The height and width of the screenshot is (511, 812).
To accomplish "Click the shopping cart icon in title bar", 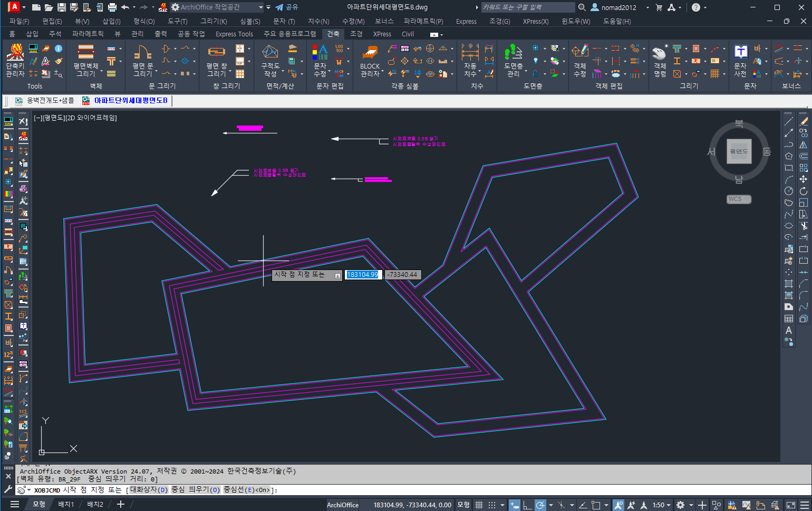I will coord(659,7).
